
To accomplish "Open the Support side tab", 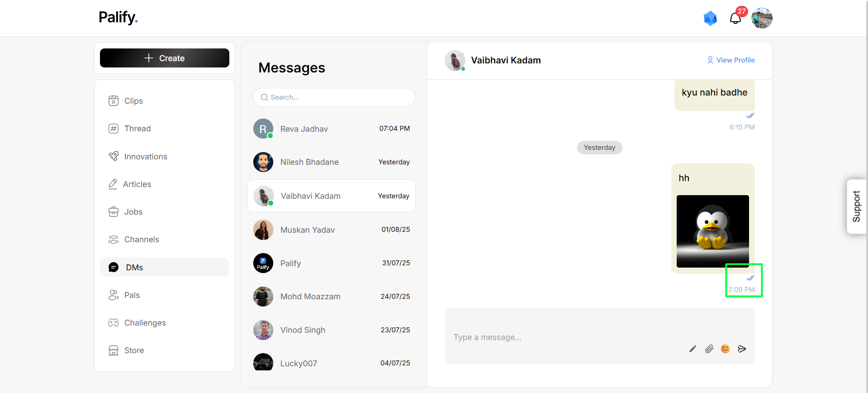I will (857, 206).
